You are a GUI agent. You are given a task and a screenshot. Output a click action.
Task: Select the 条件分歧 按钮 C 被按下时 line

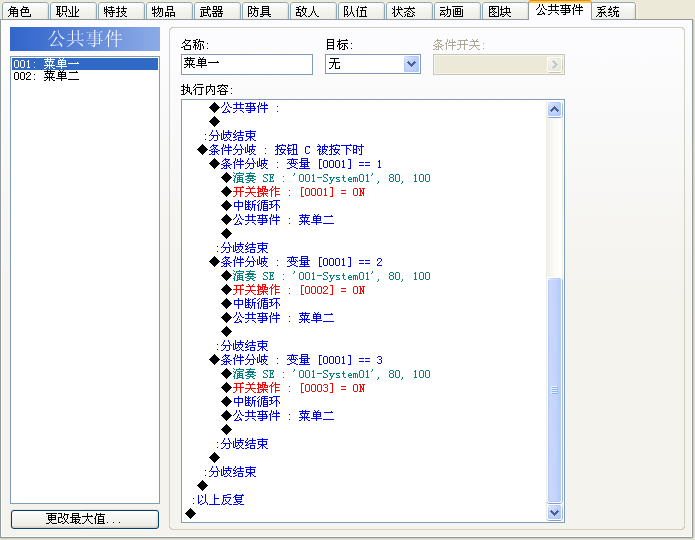281,150
